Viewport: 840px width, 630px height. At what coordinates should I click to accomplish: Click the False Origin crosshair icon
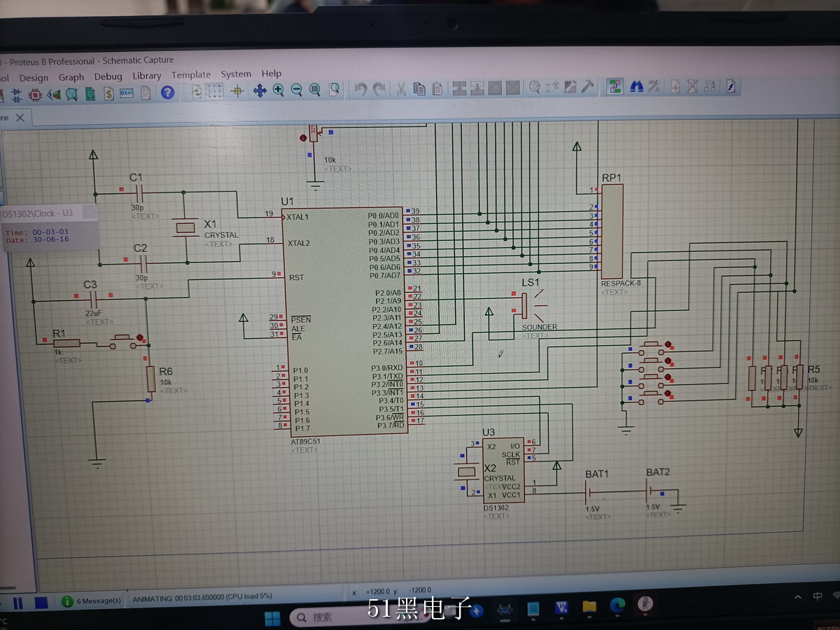[x=237, y=91]
